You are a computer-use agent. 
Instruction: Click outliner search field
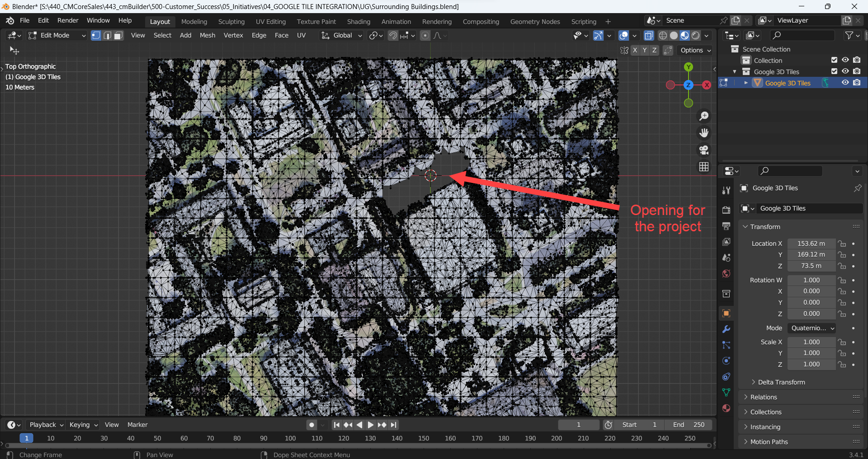click(802, 35)
